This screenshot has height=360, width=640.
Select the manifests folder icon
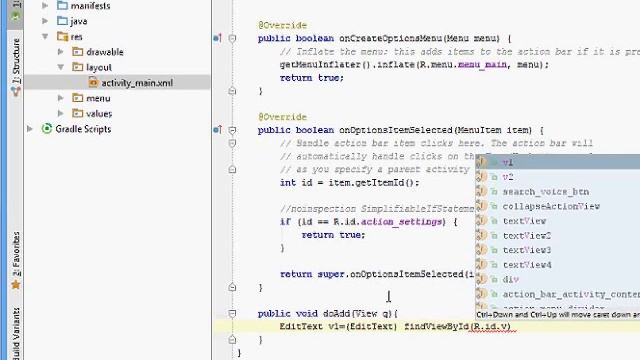point(62,5)
